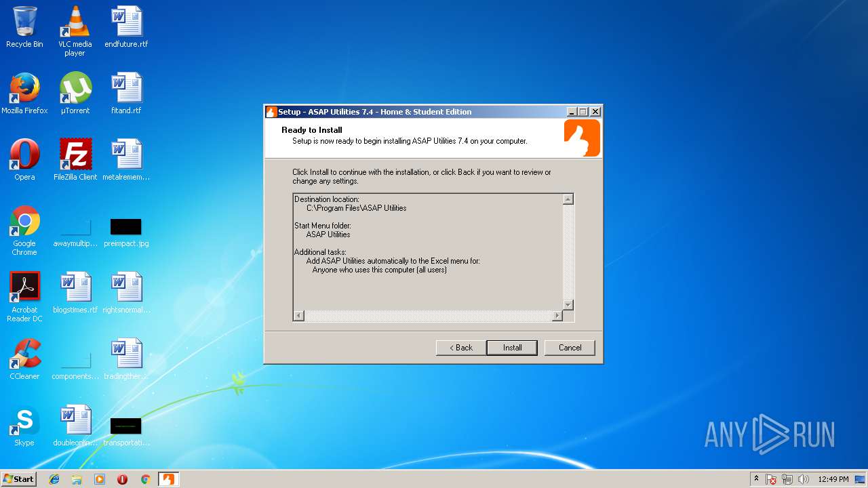
Task: Launch CCleaner desktop shortcut
Action: [x=24, y=359]
